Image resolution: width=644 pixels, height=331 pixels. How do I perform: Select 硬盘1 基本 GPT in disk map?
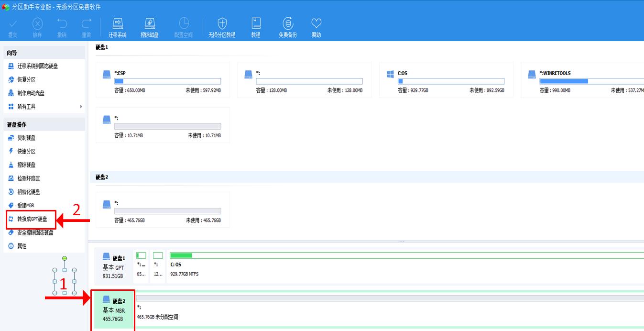point(114,266)
